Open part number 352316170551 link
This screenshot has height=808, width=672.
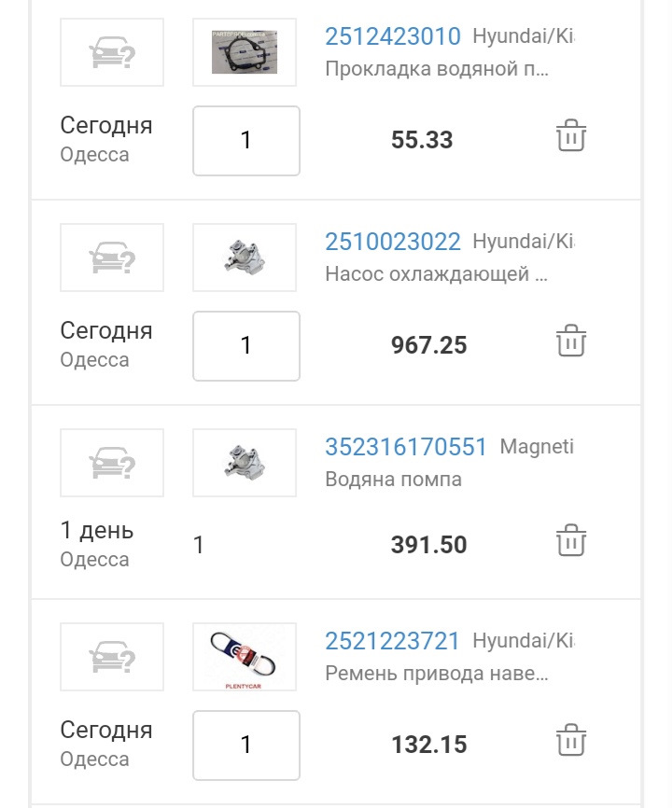406,448
